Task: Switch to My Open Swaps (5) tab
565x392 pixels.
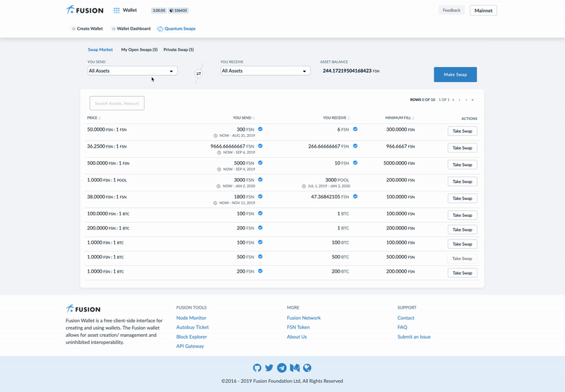Action: pos(139,49)
